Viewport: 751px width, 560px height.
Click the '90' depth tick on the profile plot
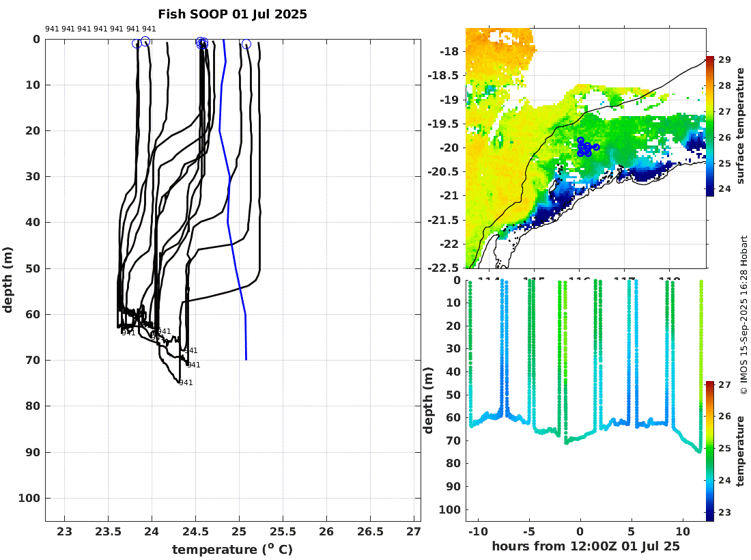[33, 452]
